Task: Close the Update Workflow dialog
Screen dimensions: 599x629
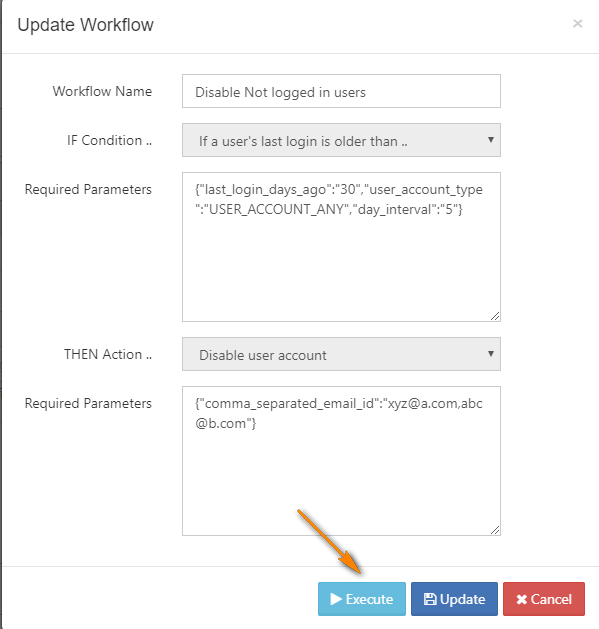Action: tap(577, 24)
